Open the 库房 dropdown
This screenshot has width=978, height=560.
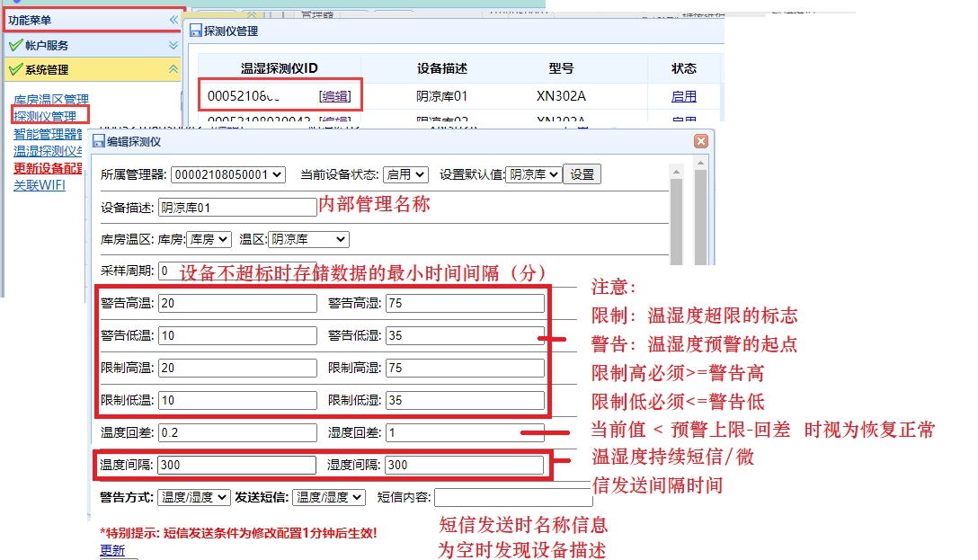[x=209, y=239]
